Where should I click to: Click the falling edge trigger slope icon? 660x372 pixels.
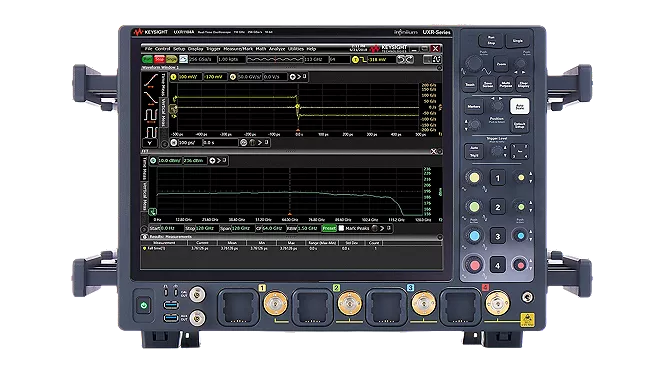(363, 60)
